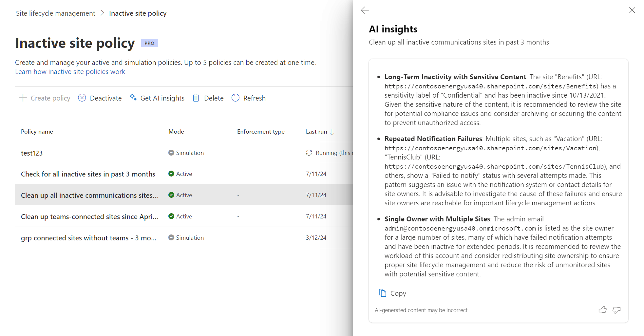Copy the AI insights text
Image resolution: width=644 pixels, height=336 pixels.
[x=392, y=293]
